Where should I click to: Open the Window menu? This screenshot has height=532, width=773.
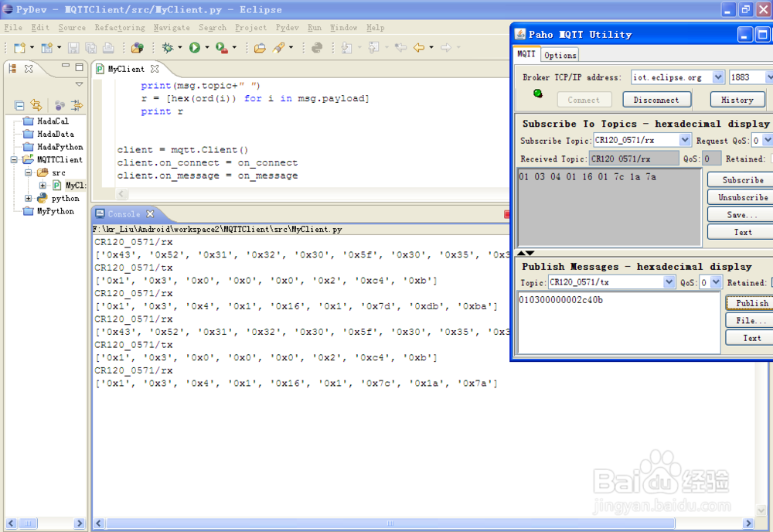(x=344, y=28)
